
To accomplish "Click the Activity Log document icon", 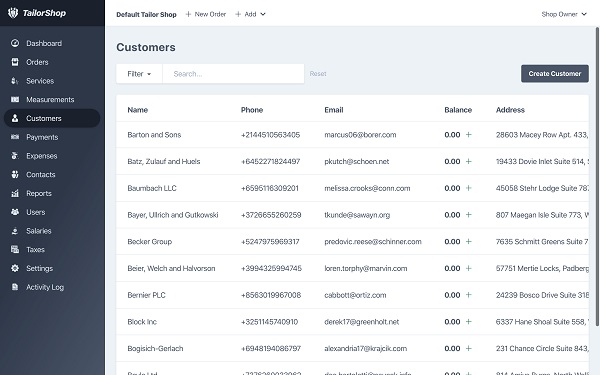I will [15, 287].
